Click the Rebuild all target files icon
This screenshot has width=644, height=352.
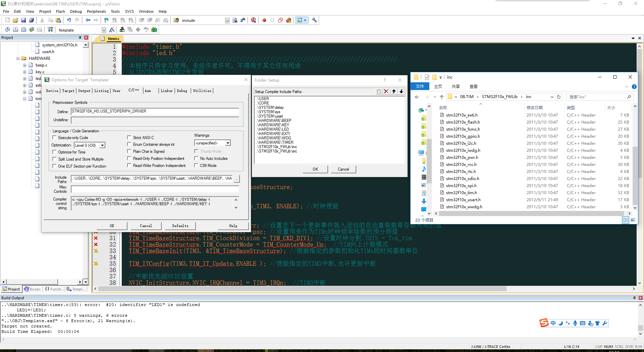23,30
